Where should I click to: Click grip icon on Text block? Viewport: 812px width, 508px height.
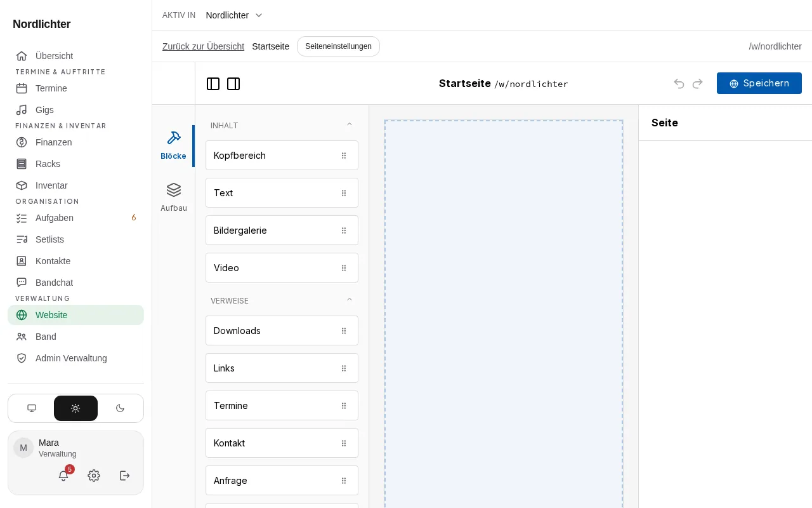pos(344,193)
